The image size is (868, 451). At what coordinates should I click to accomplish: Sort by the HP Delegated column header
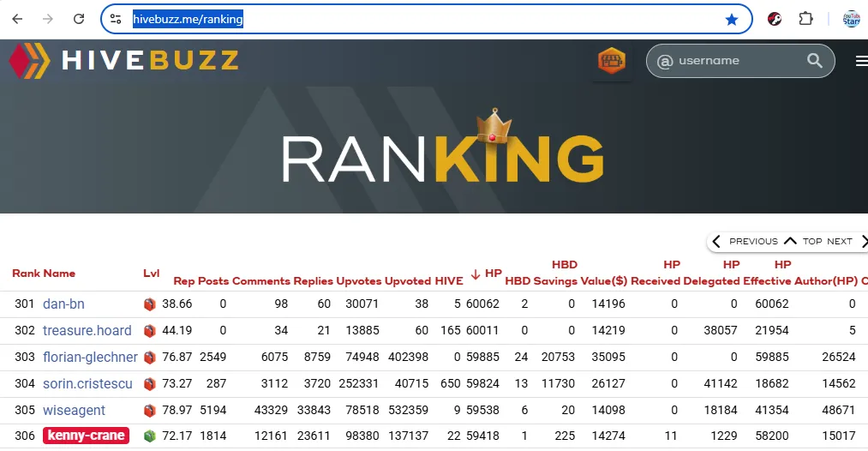pos(711,274)
